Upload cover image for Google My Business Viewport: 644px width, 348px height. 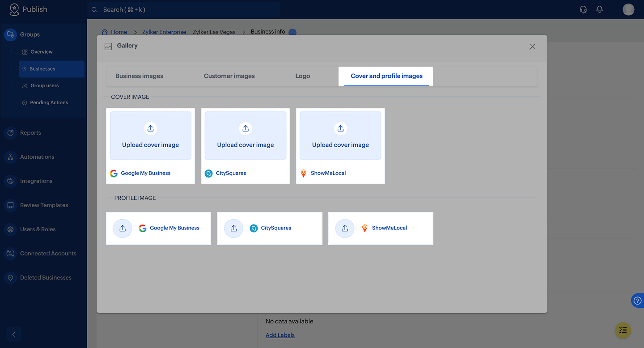tap(150, 136)
